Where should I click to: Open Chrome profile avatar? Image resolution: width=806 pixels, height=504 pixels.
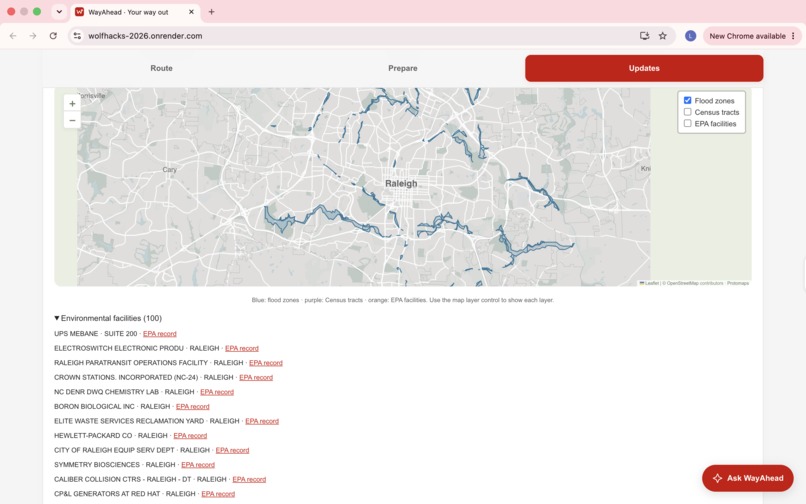(x=690, y=36)
